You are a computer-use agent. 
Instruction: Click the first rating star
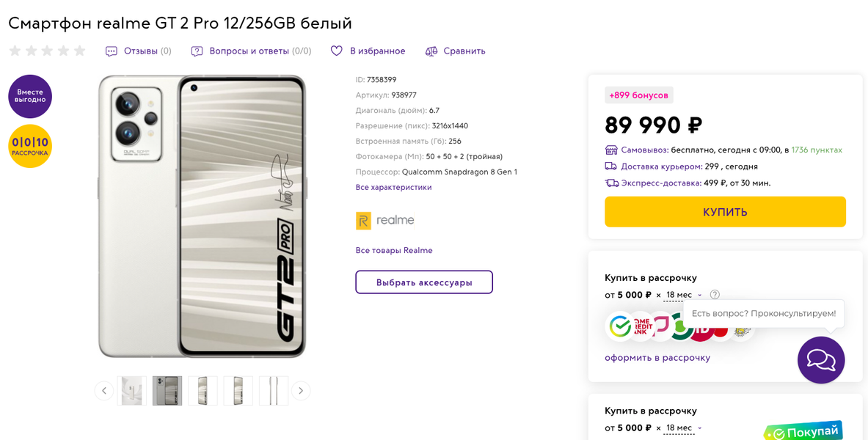click(x=15, y=51)
